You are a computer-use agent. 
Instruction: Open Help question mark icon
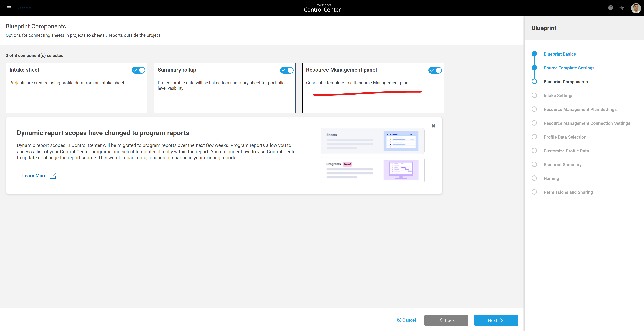tap(610, 8)
